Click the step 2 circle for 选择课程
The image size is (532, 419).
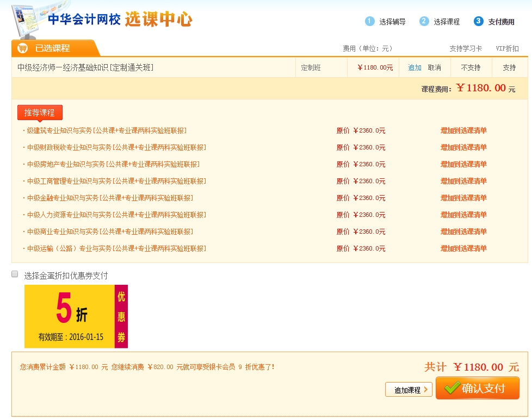[x=424, y=21]
